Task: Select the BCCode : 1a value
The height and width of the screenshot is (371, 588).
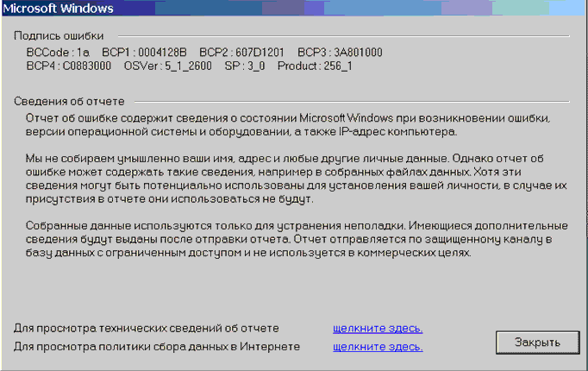Action: pos(58,52)
